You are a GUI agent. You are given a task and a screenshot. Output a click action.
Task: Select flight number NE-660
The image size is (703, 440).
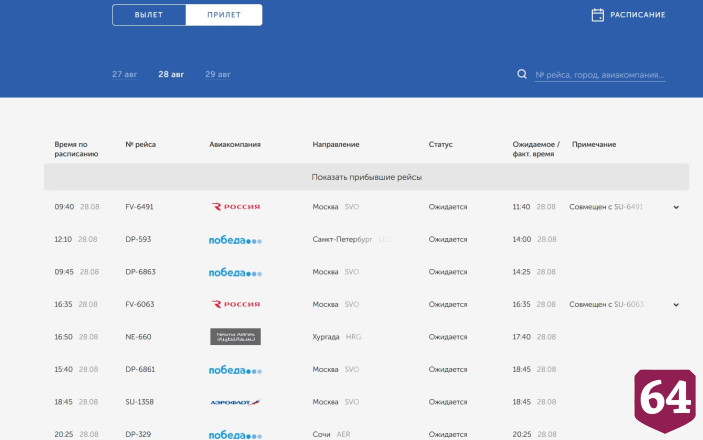point(138,337)
